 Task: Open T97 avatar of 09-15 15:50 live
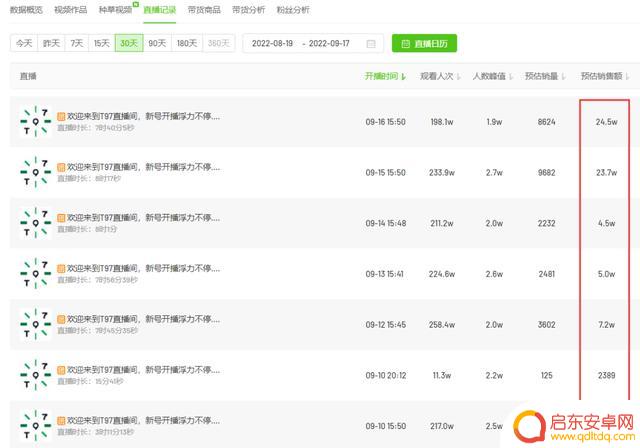click(x=36, y=172)
